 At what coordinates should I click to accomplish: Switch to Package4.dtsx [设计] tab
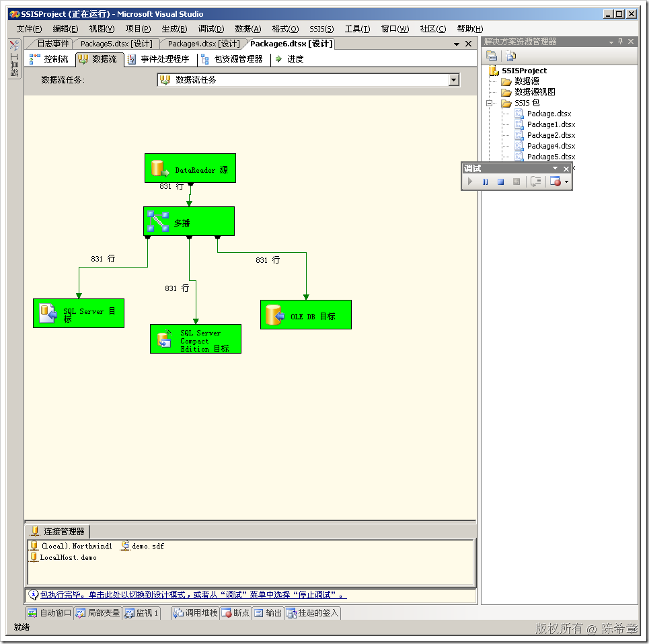tap(204, 44)
